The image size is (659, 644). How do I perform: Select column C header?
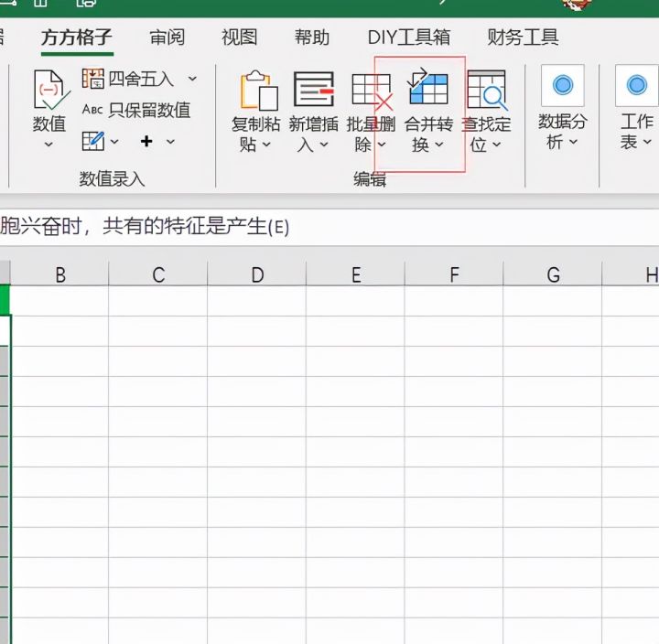pyautogui.click(x=158, y=274)
